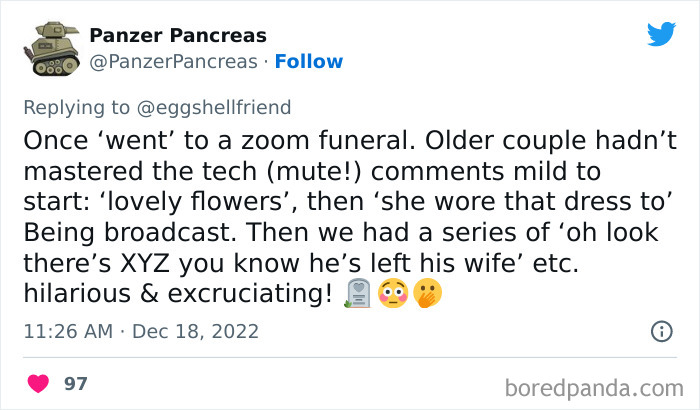Viewport: 700px width, 410px height.
Task: Visit the @PanzerPancreas handle link
Action: click(173, 62)
